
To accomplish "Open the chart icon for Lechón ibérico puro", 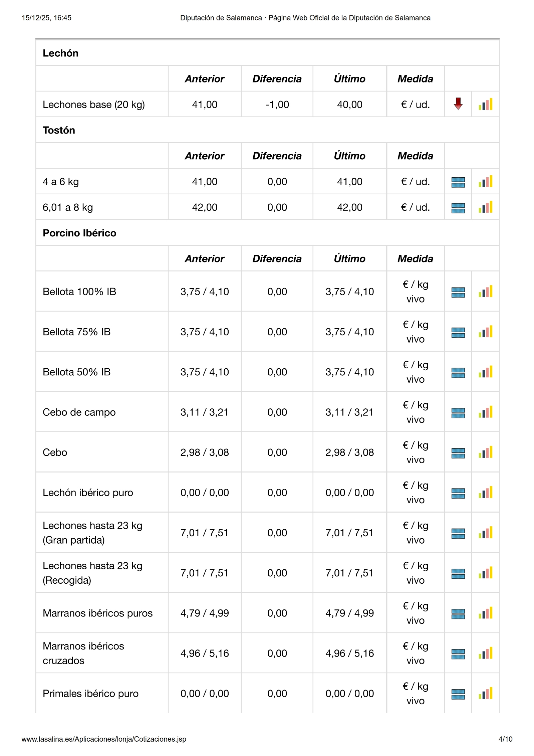I will tap(485, 493).
